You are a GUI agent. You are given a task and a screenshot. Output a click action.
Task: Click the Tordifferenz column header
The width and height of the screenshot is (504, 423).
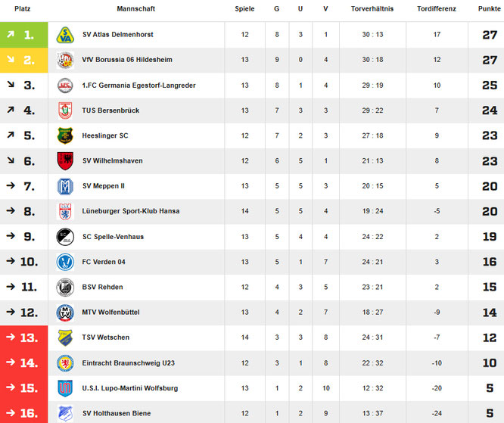click(x=436, y=9)
